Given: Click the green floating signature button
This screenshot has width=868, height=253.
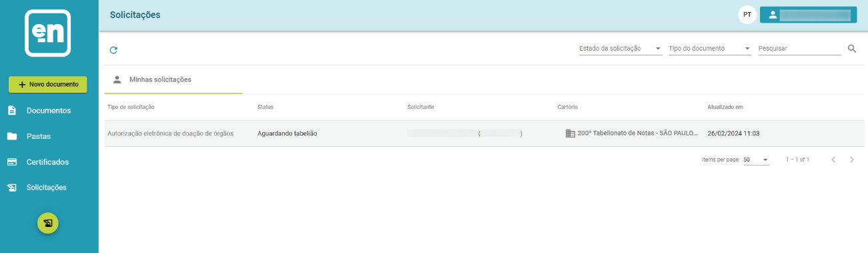Looking at the screenshot, I should (x=48, y=223).
